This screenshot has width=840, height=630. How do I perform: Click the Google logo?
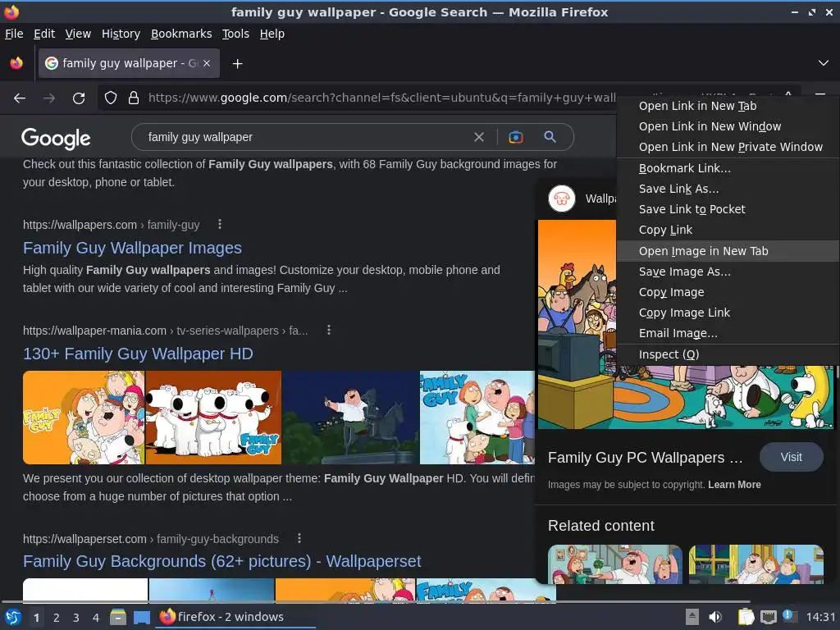tap(56, 138)
